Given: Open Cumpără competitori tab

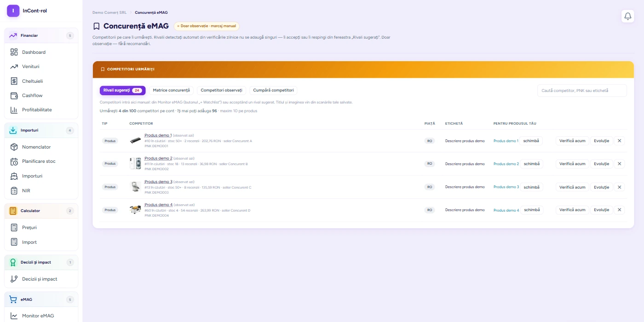Looking at the screenshot, I should (x=273, y=90).
